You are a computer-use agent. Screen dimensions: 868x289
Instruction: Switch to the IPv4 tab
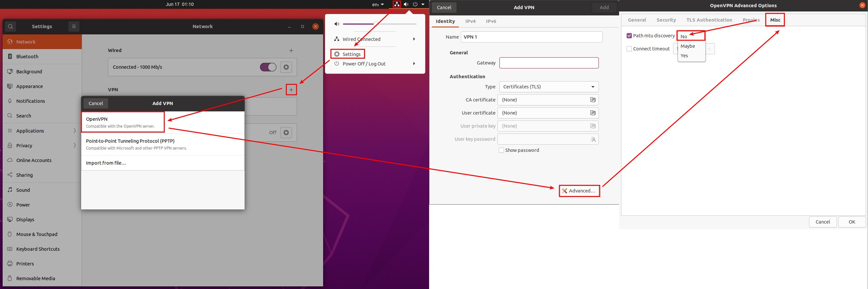470,21
